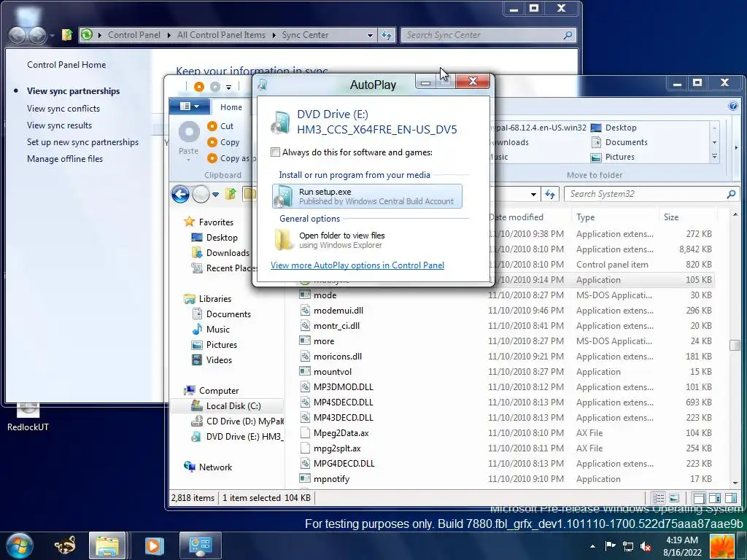The height and width of the screenshot is (560, 747).
Task: Open Documents library in navigation pane
Action: click(221, 314)
